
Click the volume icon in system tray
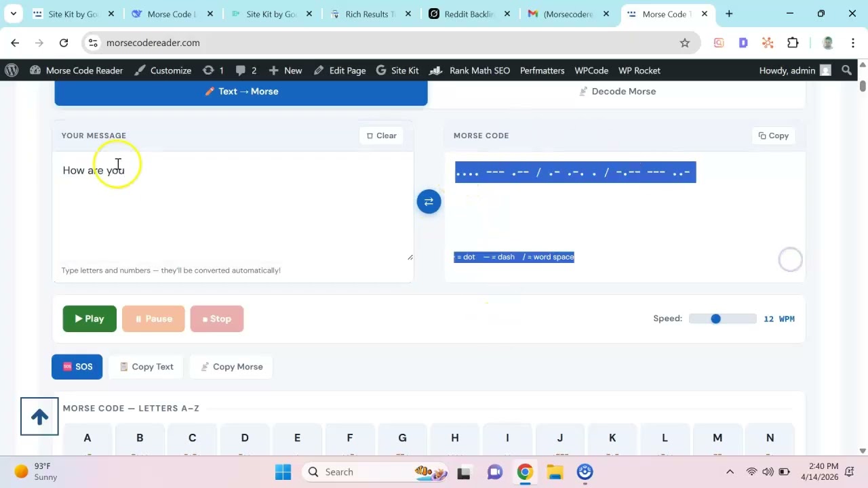(x=768, y=472)
